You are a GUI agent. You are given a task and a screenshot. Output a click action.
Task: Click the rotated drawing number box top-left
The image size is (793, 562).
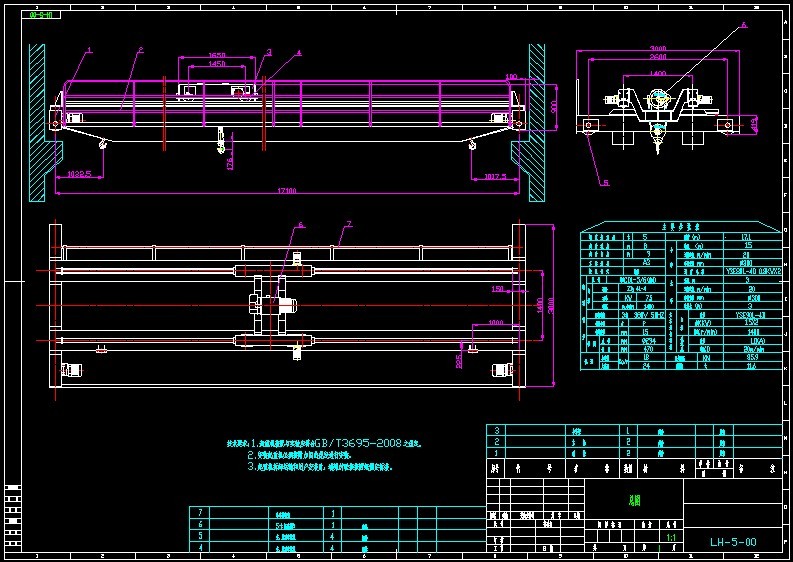click(x=41, y=16)
